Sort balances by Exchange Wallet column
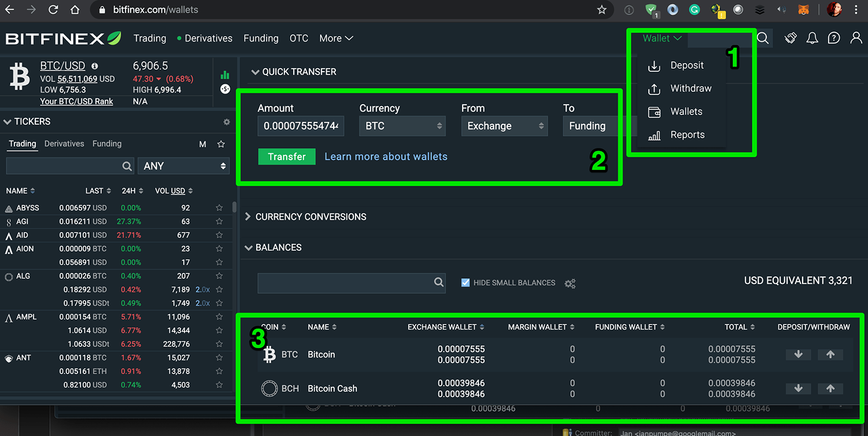 [446, 327]
